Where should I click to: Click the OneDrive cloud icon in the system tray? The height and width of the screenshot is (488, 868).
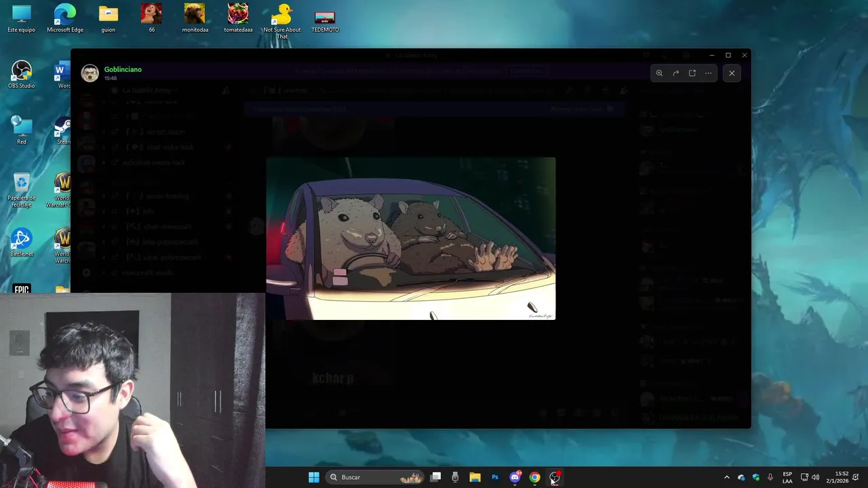[x=741, y=477]
